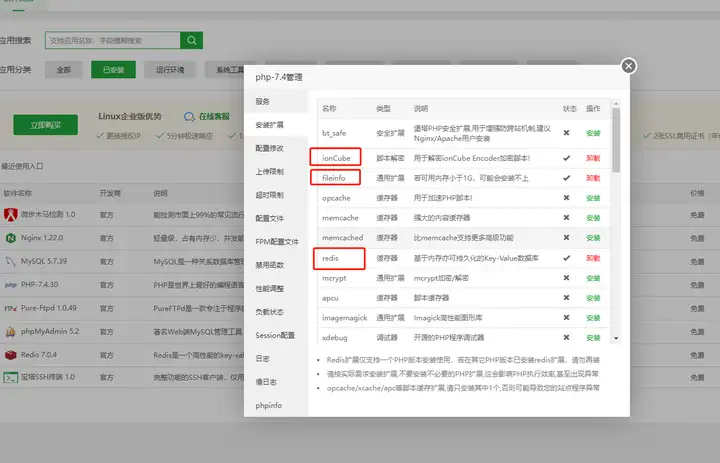Click the MySQL 5.7.39 icon

click(x=11, y=261)
